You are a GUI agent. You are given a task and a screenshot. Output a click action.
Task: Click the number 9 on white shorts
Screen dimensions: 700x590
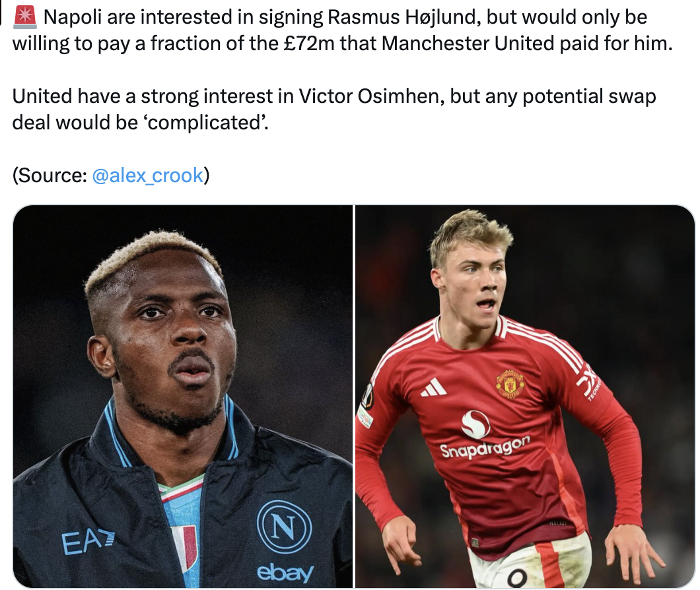click(x=518, y=578)
